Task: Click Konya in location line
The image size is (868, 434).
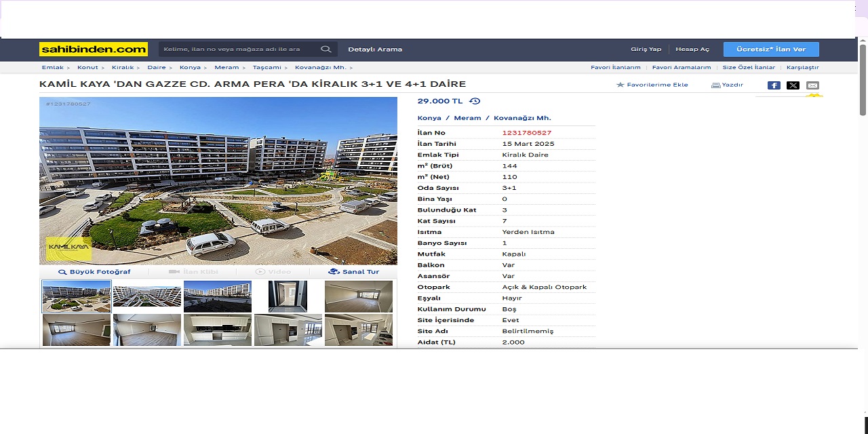Action: pos(429,118)
